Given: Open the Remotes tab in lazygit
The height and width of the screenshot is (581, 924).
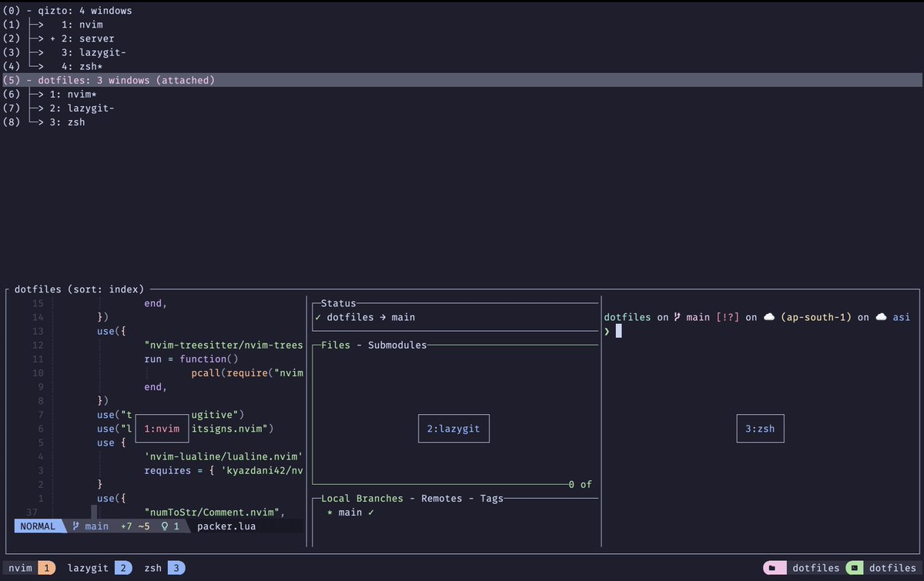Looking at the screenshot, I should tap(442, 499).
